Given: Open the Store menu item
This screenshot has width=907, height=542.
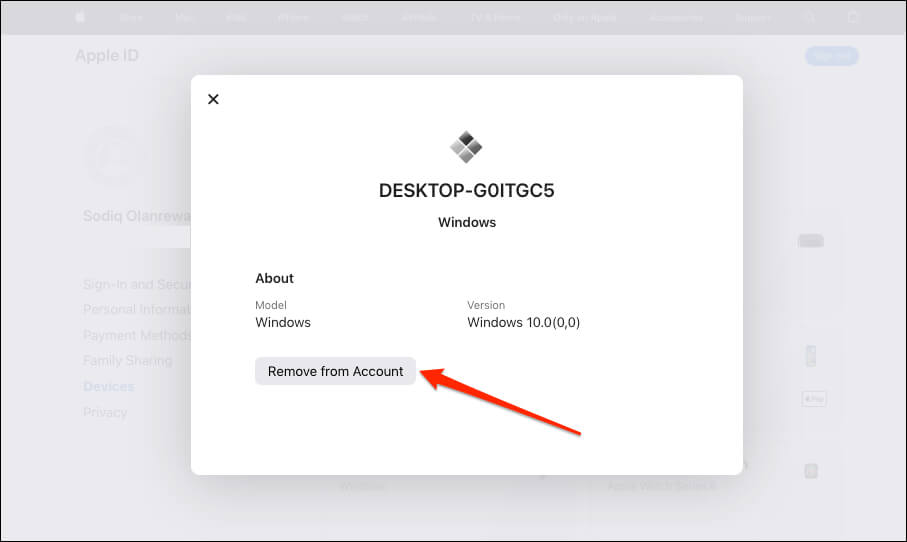Looking at the screenshot, I should 131,18.
